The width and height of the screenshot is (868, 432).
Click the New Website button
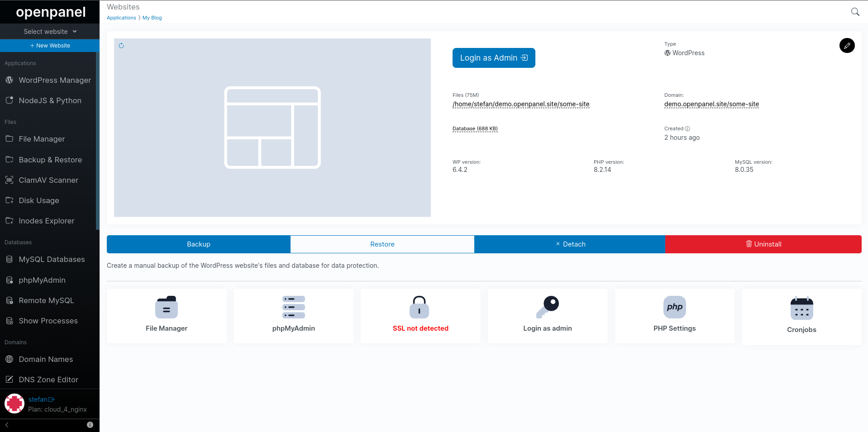(x=50, y=46)
